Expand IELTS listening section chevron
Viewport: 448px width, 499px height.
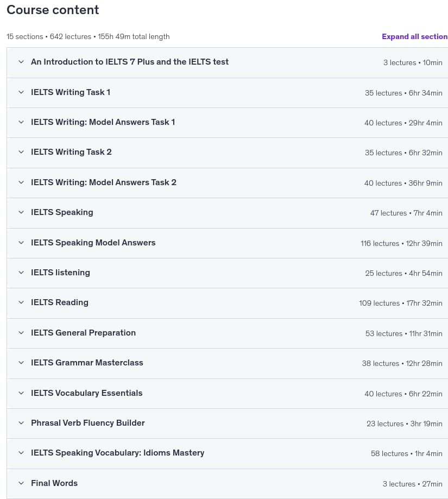click(x=21, y=273)
